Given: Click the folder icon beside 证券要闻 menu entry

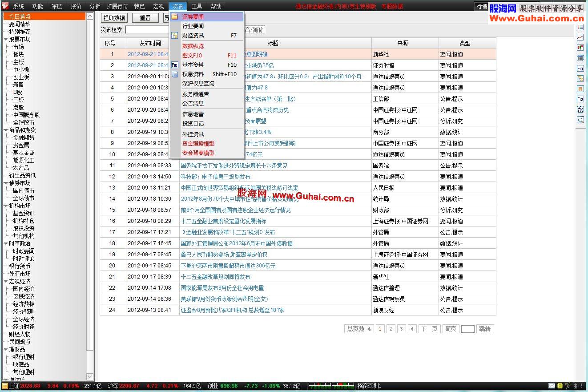Looking at the screenshot, I should pyautogui.click(x=175, y=16).
